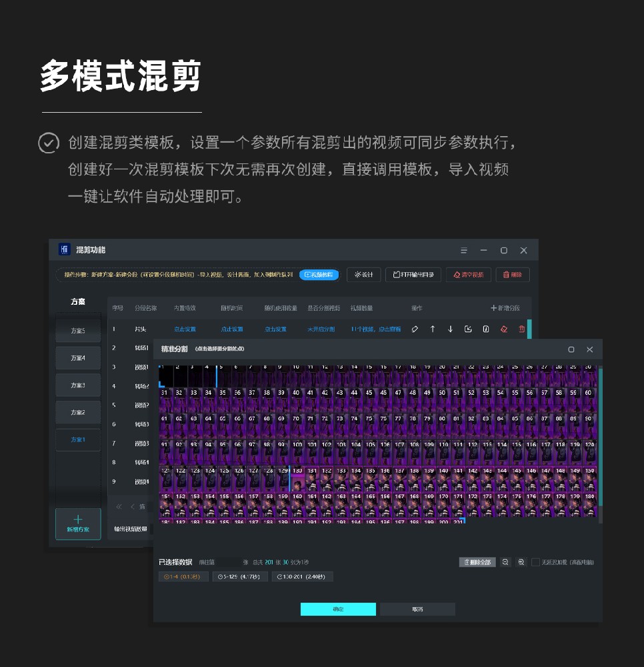644x667 pixels.
Task: Click 新增方案 add scheme button
Action: 78,524
